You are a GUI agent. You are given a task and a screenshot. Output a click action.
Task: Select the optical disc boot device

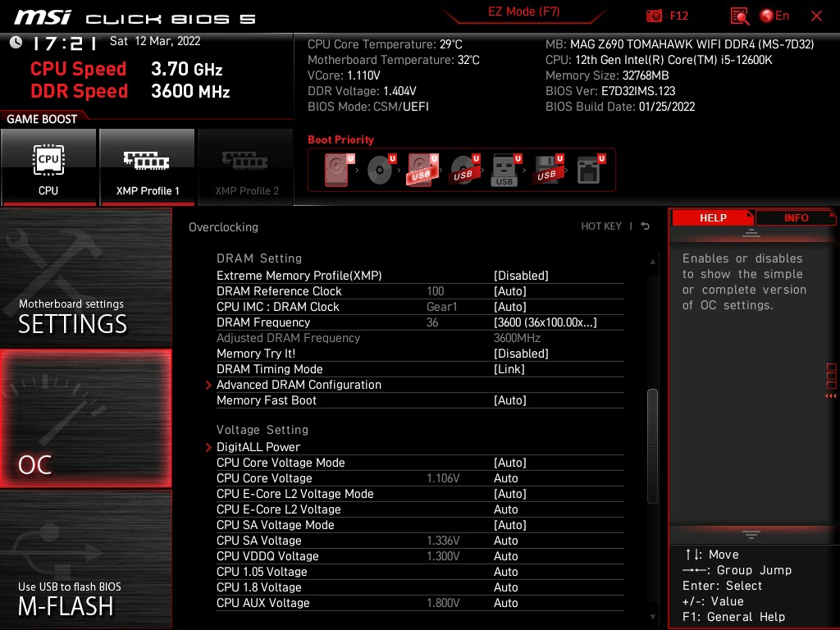(381, 170)
